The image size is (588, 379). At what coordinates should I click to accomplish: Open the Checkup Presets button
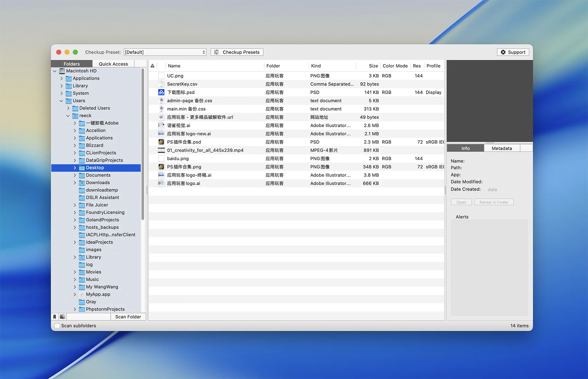[x=237, y=52]
